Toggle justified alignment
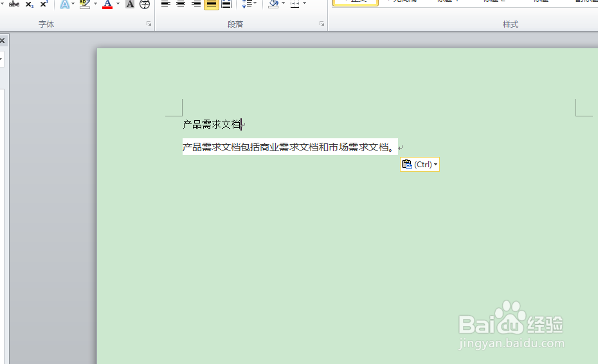 [212, 4]
